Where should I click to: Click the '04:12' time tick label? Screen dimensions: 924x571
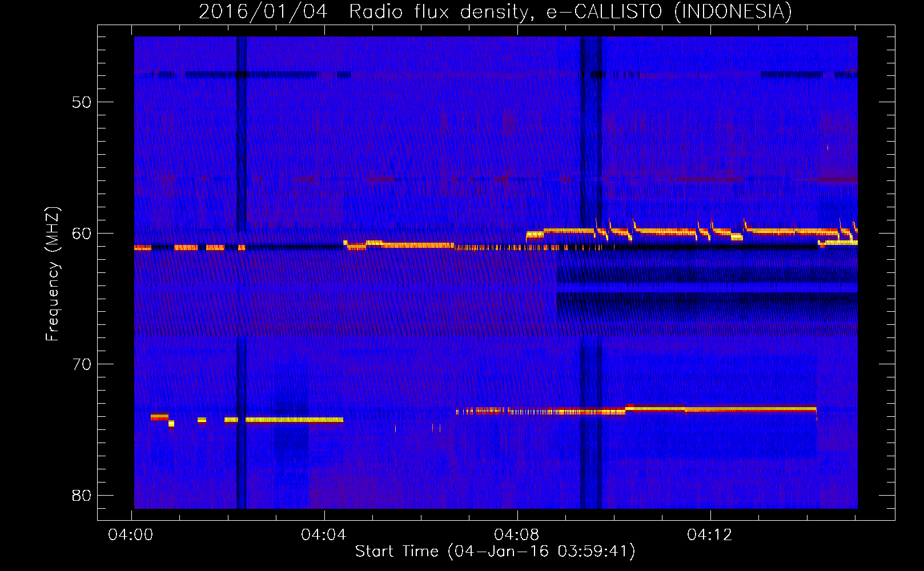[710, 535]
